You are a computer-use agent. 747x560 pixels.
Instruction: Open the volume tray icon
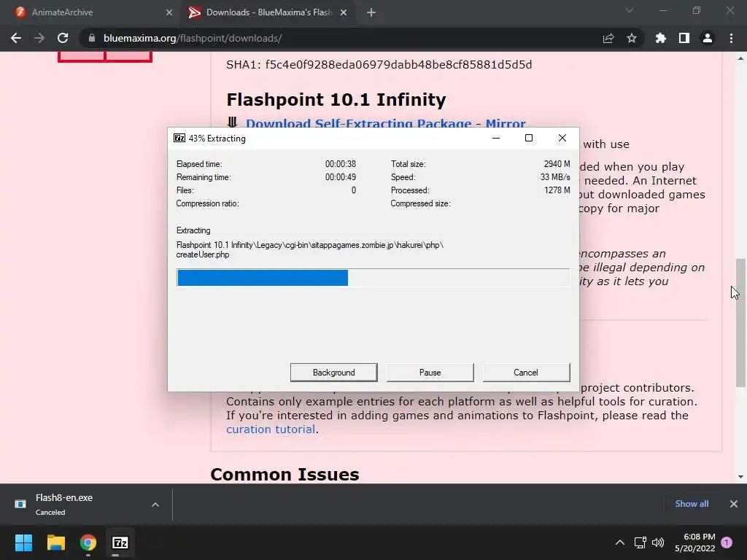(658, 542)
